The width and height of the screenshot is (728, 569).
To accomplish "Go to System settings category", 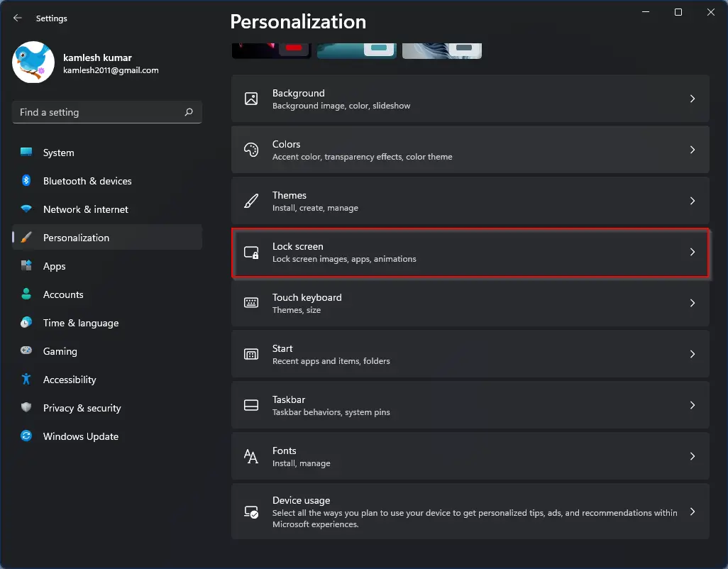I will [x=107, y=153].
